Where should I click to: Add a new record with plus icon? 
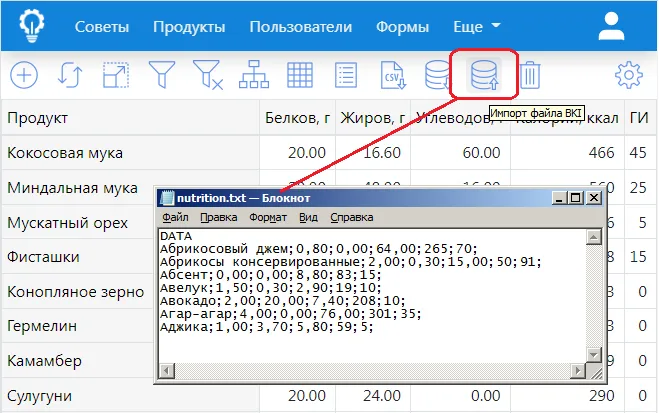pos(24,75)
